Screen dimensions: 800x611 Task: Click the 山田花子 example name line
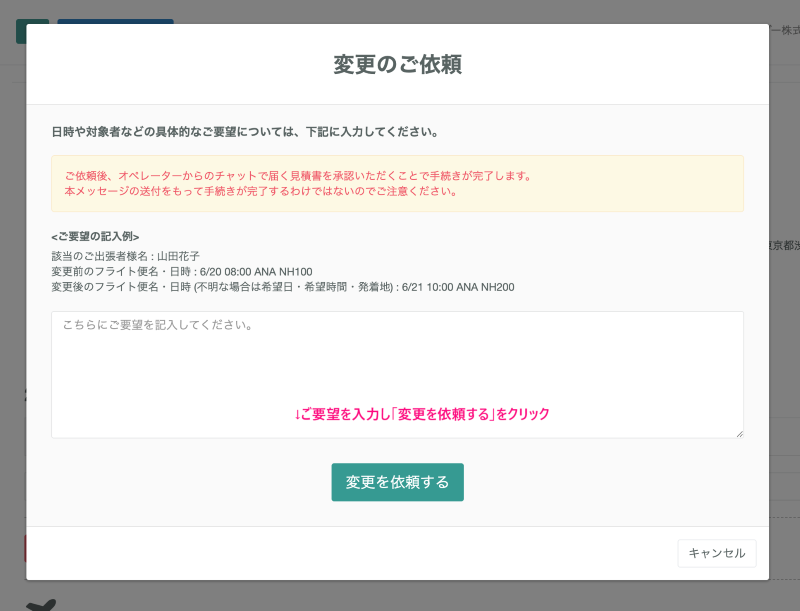coord(125,256)
